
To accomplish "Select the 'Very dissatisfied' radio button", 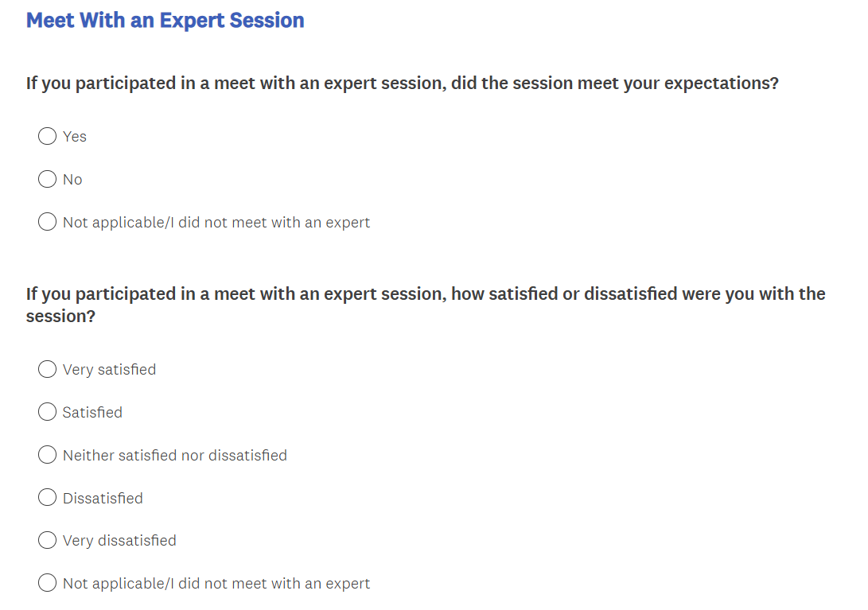I will (x=48, y=541).
